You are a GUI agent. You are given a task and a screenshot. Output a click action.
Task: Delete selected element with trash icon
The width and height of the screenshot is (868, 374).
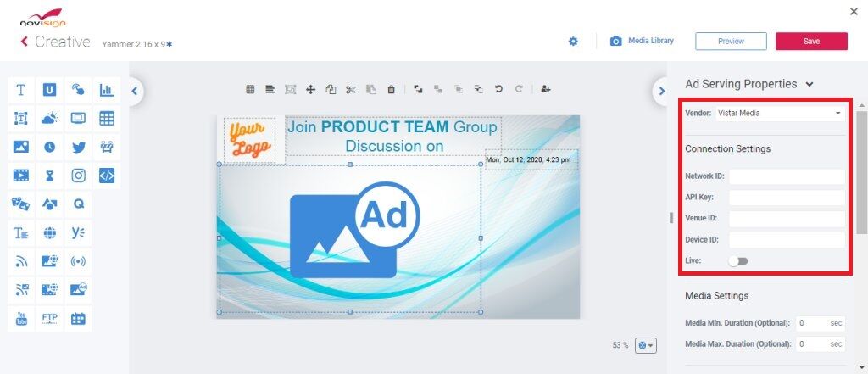coord(391,88)
